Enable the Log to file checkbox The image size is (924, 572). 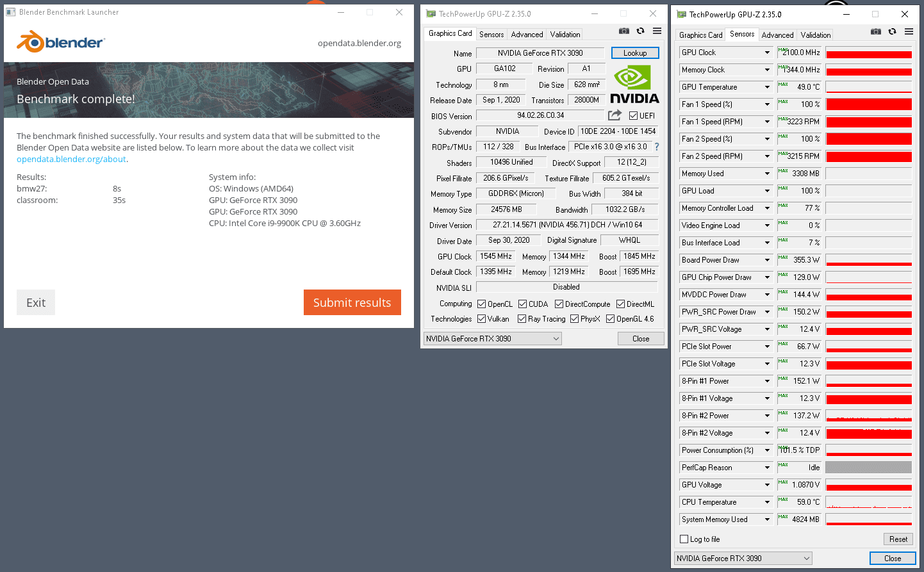[684, 539]
